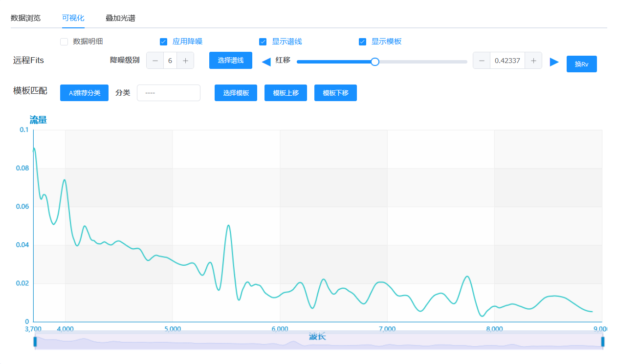
Task: Open the 选择模板 template chooser
Action: (236, 93)
